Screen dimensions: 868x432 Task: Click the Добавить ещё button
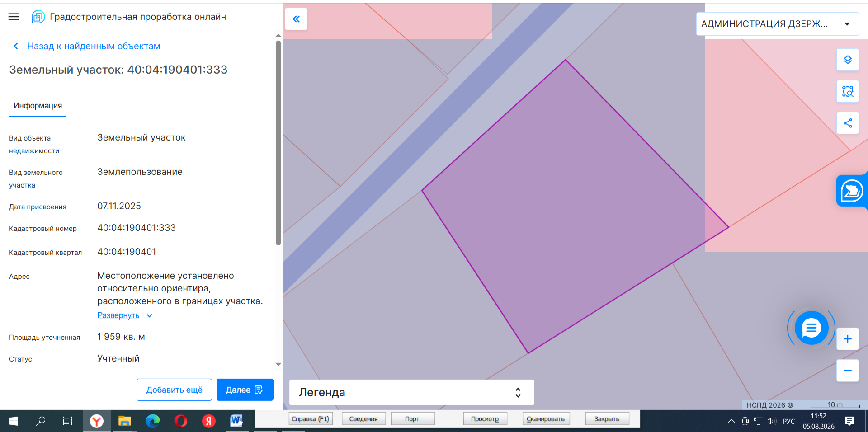pyautogui.click(x=174, y=390)
